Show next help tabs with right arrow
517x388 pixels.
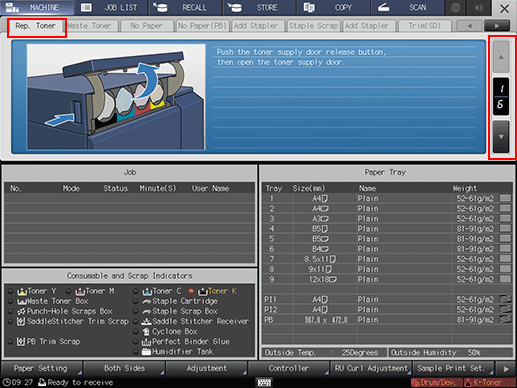tap(497, 26)
